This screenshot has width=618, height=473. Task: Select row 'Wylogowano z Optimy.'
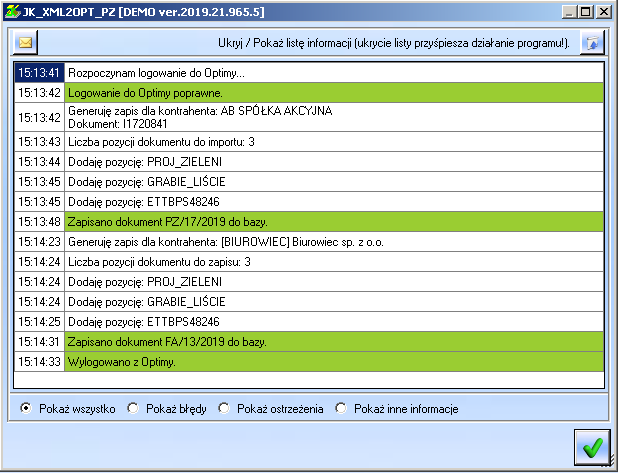pyautogui.click(x=309, y=362)
